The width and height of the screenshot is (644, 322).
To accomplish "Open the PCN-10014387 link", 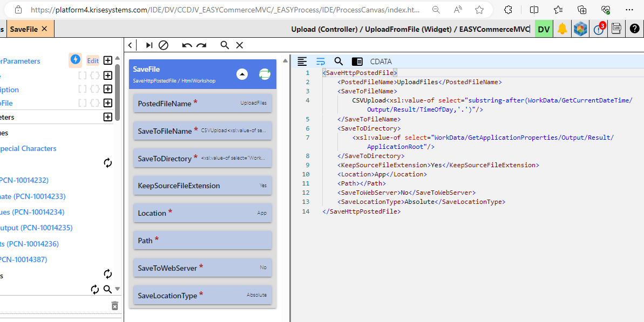I will click(23, 259).
